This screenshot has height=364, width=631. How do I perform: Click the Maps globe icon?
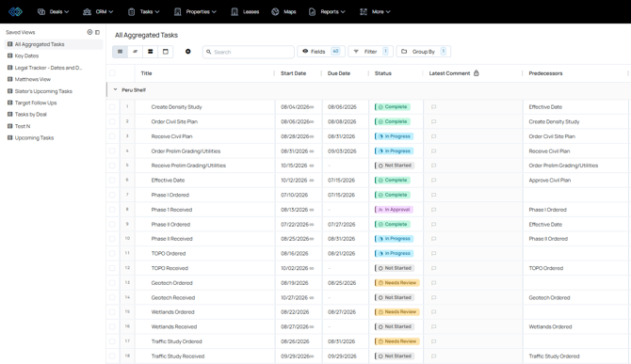point(275,11)
